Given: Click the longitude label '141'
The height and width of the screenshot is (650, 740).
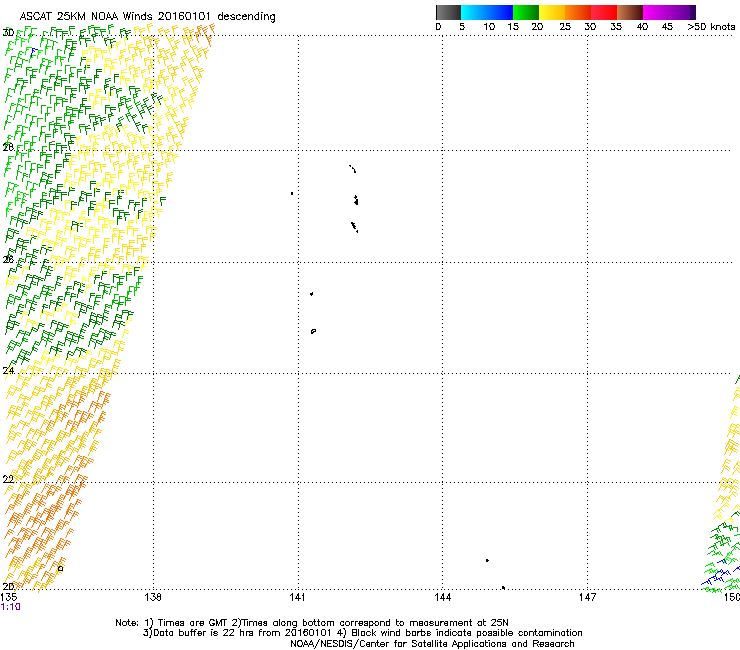Looking at the screenshot, I should (x=297, y=597).
